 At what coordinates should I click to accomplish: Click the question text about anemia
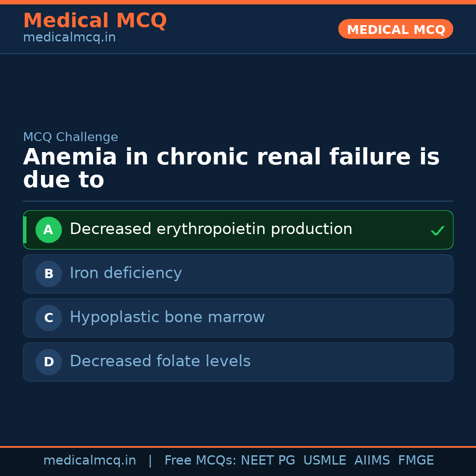click(x=231, y=168)
